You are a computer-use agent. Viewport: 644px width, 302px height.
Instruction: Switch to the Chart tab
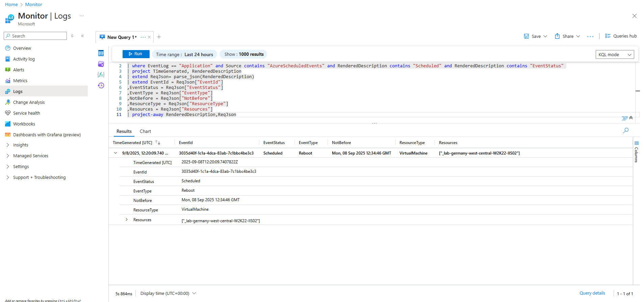pos(145,131)
